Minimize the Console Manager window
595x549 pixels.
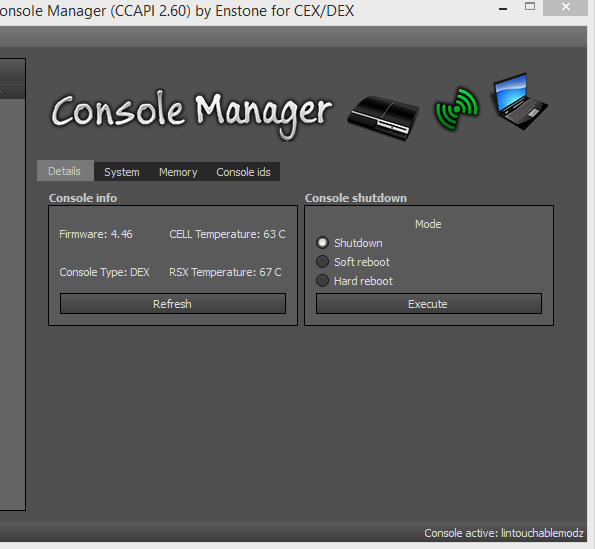[503, 8]
